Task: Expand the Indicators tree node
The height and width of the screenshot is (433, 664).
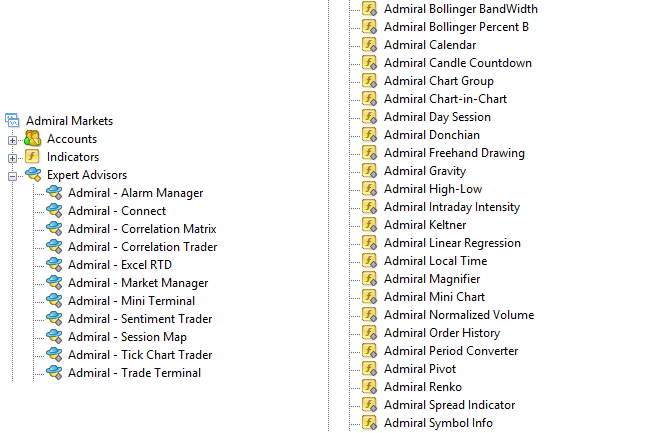Action: click(x=13, y=157)
